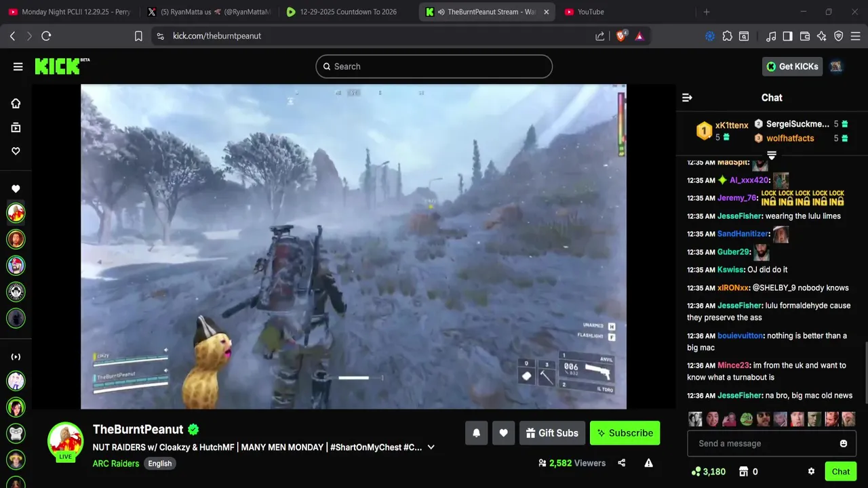Viewport: 868px width, 488px height.
Task: Toggle the browser sidebar panel icon
Action: click(x=787, y=36)
